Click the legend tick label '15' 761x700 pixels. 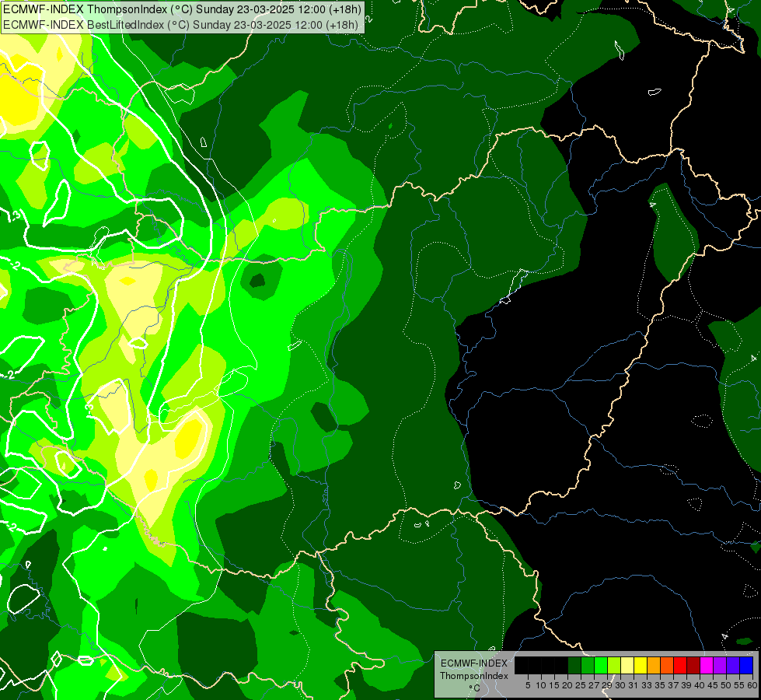pyautogui.click(x=554, y=685)
